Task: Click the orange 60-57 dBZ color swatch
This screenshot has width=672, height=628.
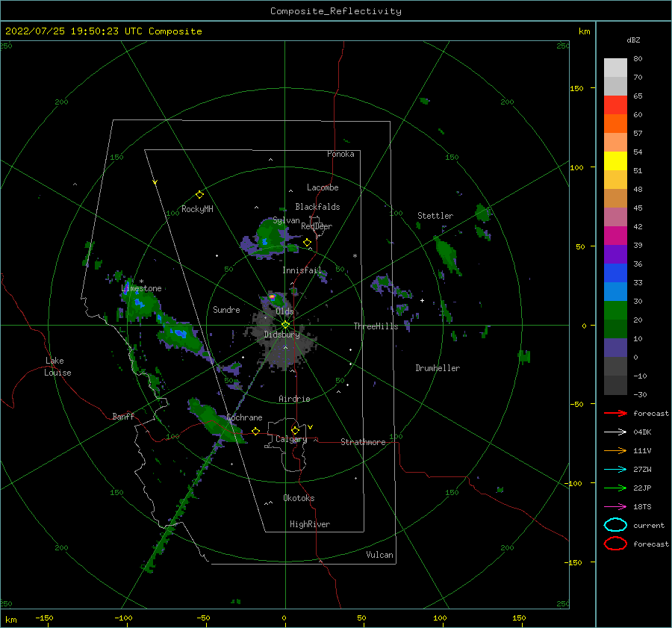Action: [615, 124]
